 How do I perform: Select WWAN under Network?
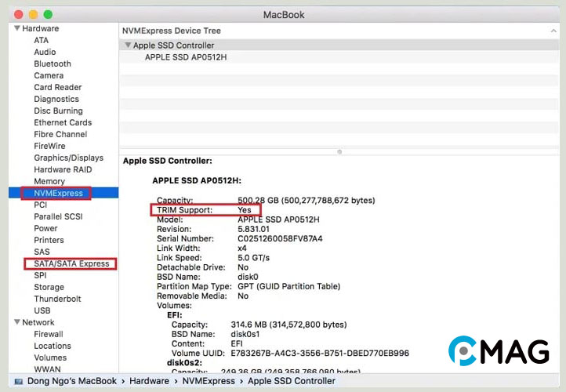coord(47,369)
